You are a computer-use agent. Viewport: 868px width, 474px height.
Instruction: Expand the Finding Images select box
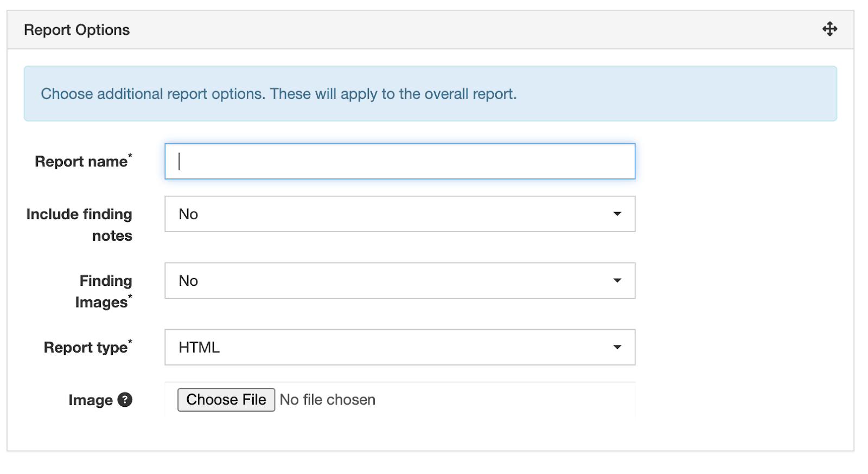(x=399, y=281)
